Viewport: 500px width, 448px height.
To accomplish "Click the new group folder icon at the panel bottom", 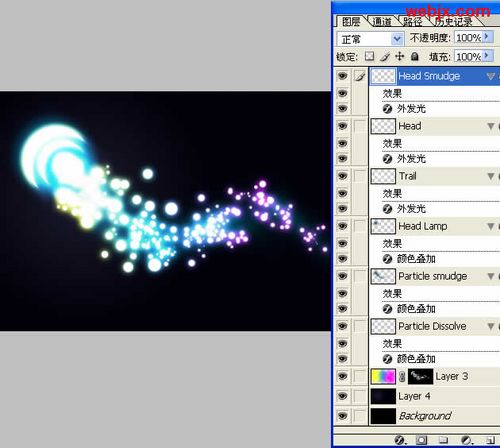I will 443,440.
